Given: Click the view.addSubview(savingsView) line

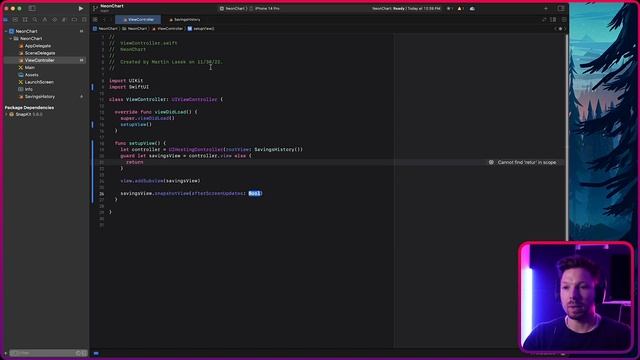Looking at the screenshot, I should pos(160,181).
